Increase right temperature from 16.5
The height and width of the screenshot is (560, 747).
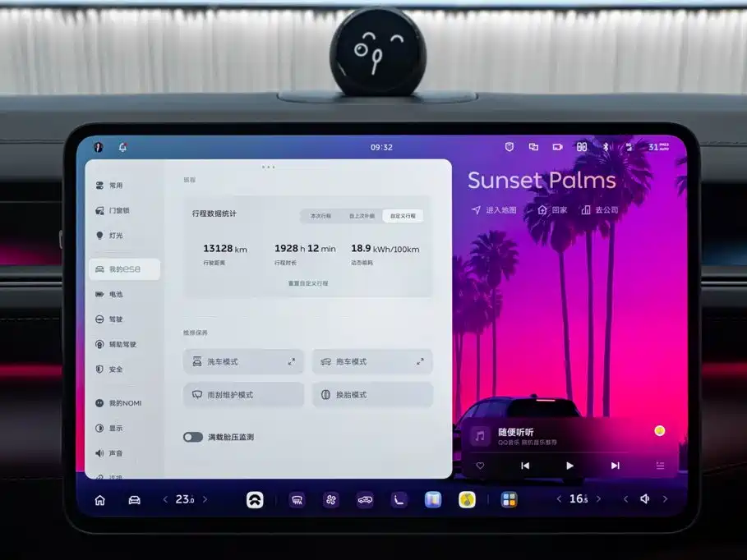click(599, 499)
